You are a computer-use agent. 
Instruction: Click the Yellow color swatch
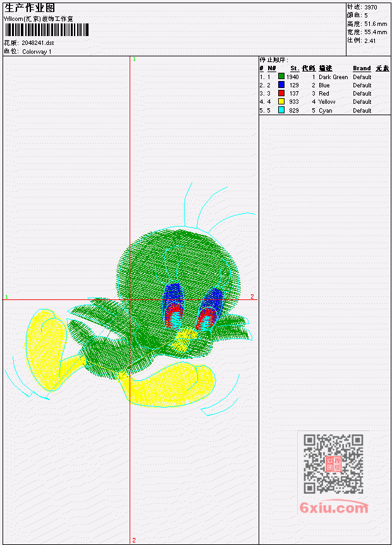(x=281, y=101)
